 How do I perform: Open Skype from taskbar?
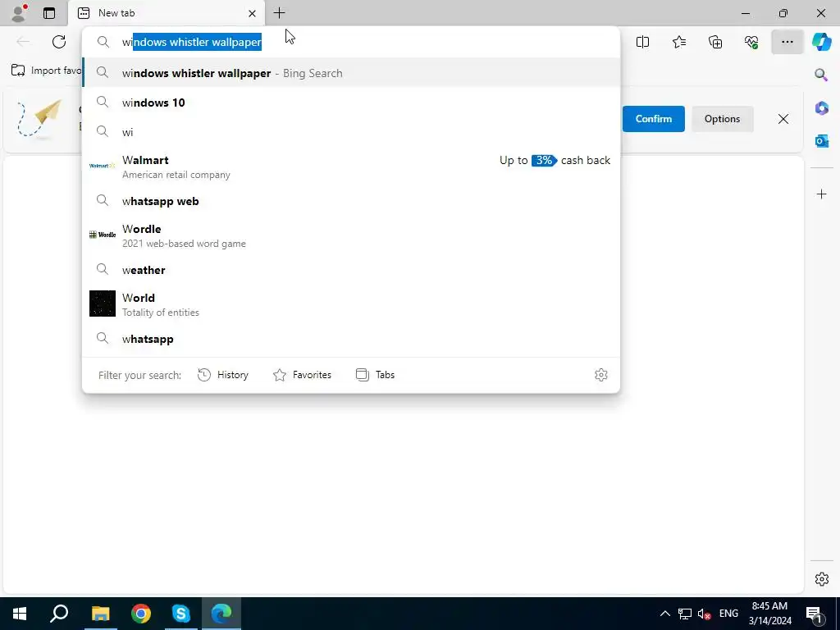181,614
